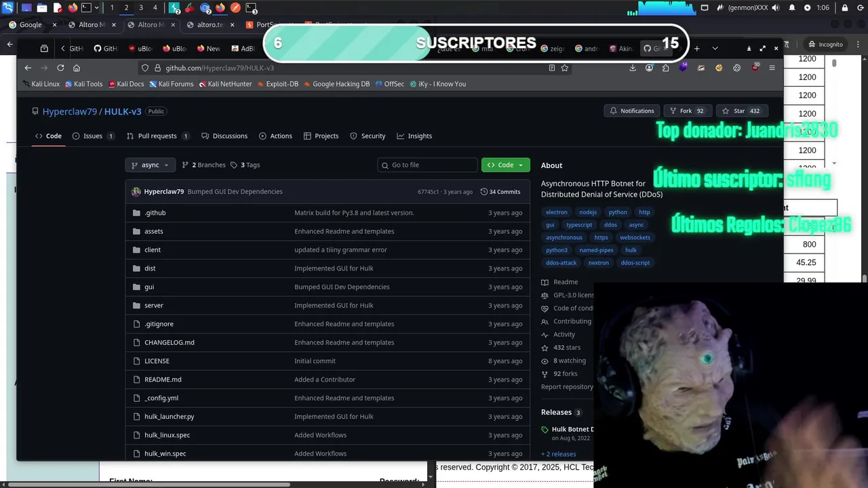Reload the GitHub page
The width and height of the screenshot is (868, 488).
60,68
